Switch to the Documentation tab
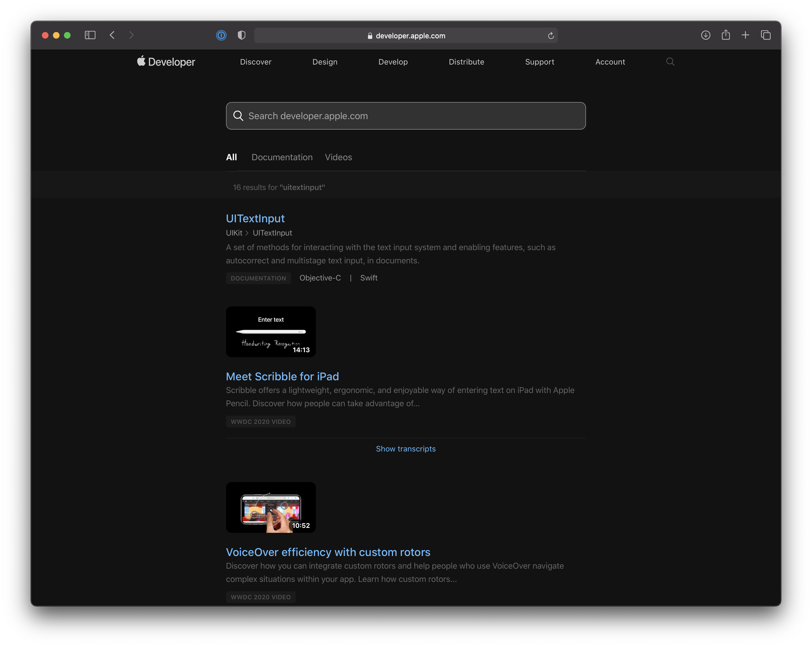 (282, 157)
